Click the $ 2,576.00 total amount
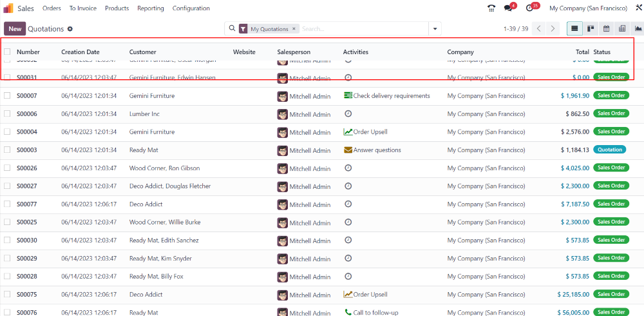644x316 pixels. click(x=575, y=132)
